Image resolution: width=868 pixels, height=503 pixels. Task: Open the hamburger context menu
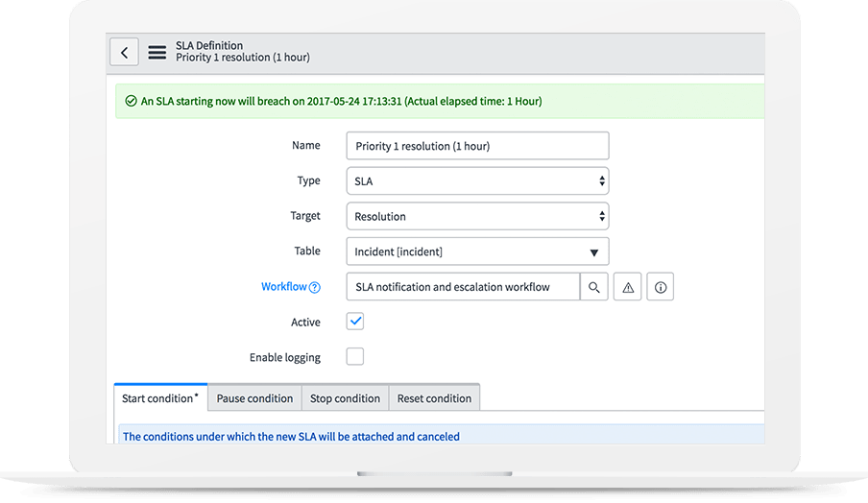click(x=157, y=52)
